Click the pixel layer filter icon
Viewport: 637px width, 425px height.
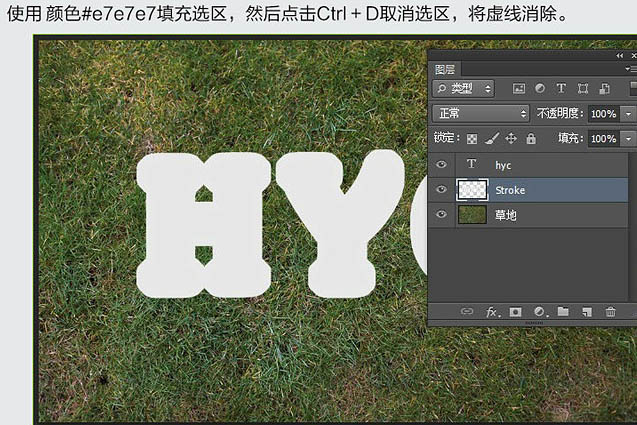coord(519,89)
